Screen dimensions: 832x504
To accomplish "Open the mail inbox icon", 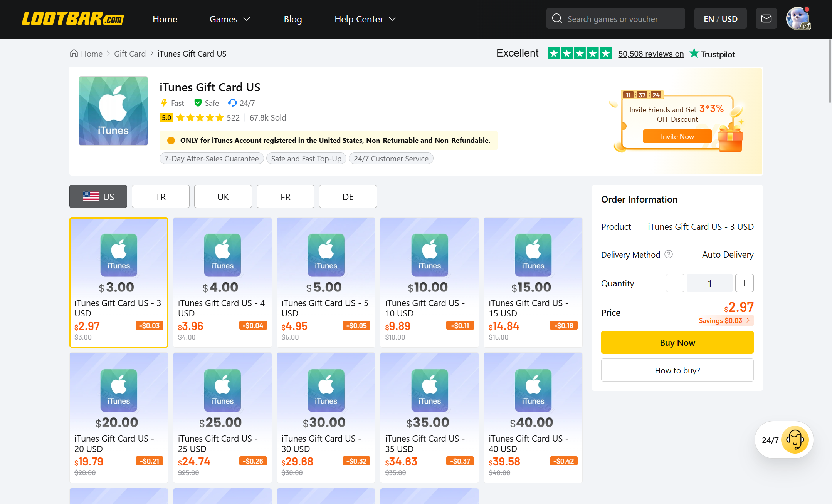I will tap(766, 18).
